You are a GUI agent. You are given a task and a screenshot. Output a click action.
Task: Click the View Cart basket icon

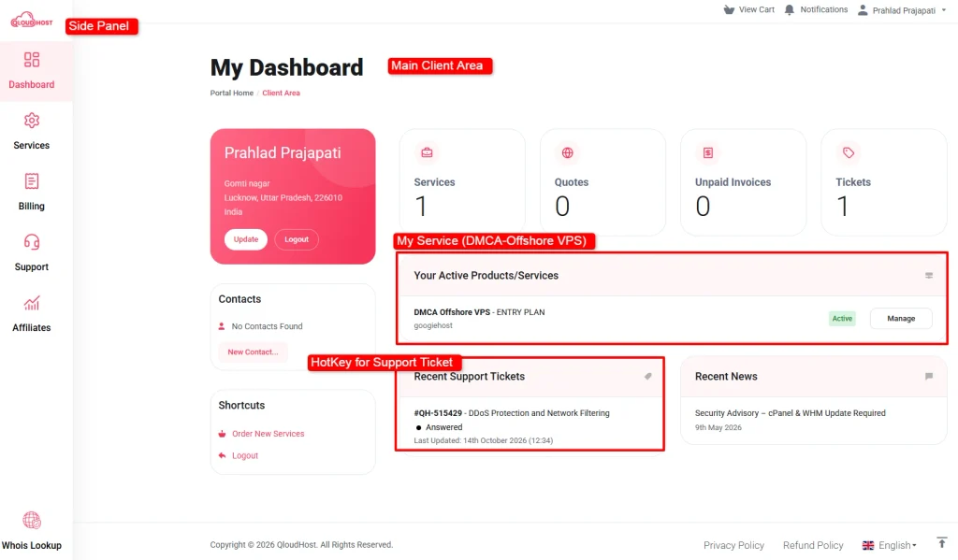[729, 9]
